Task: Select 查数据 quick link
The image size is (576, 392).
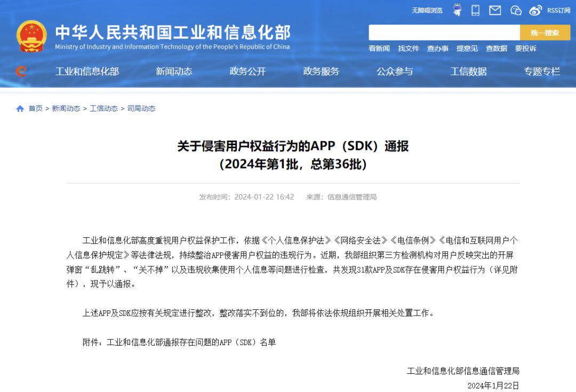Action: click(x=497, y=49)
